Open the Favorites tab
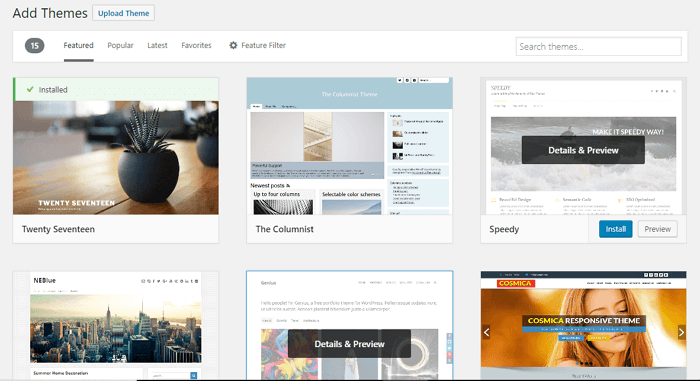This screenshot has height=381, width=700. tap(196, 45)
